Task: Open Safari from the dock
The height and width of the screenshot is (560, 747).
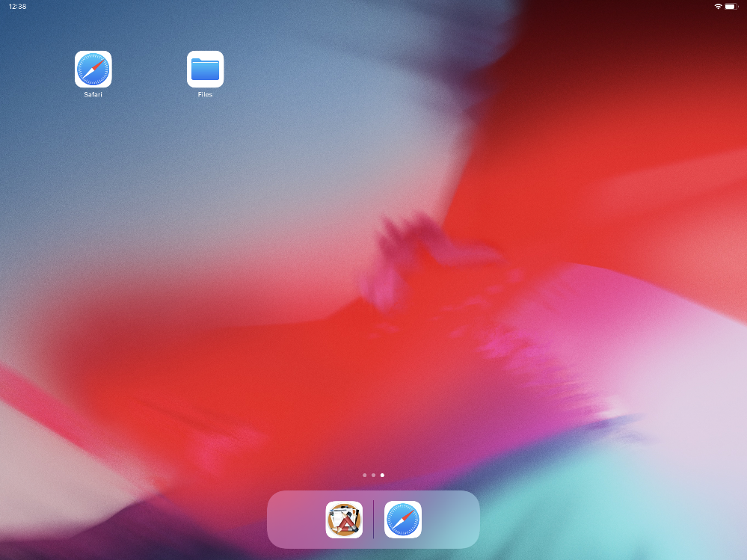Action: pos(403,520)
